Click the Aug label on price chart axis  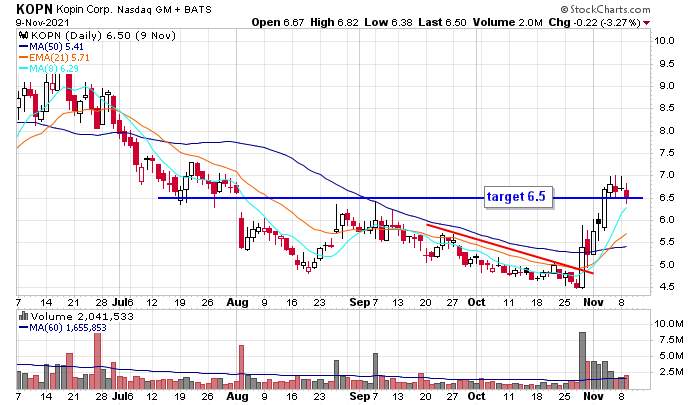tap(237, 302)
